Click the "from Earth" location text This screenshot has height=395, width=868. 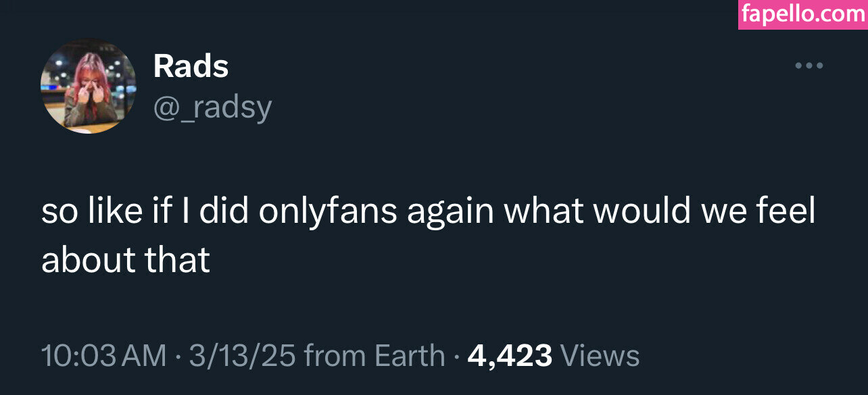coord(375,356)
